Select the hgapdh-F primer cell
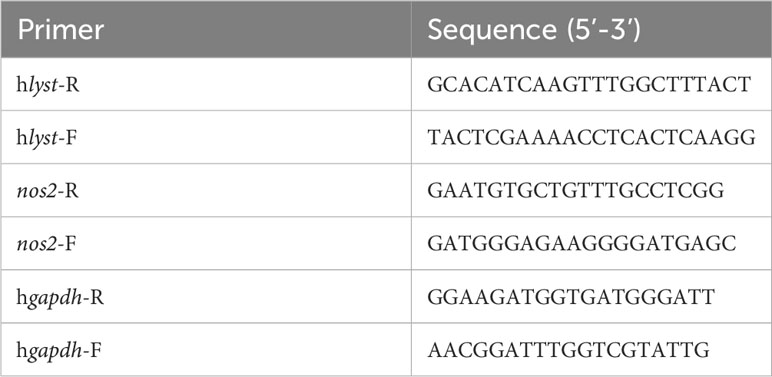 coord(206,350)
